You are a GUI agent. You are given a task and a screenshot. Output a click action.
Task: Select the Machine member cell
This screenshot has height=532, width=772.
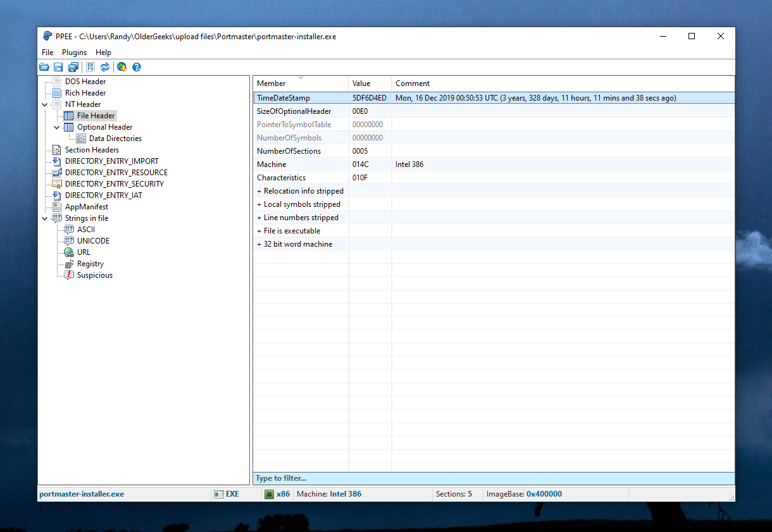[301, 164]
